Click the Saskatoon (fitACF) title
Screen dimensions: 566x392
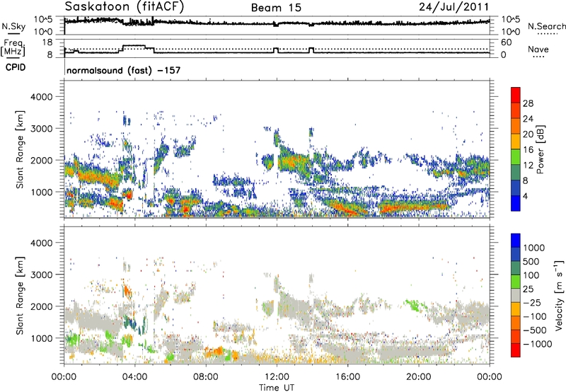[x=125, y=6]
